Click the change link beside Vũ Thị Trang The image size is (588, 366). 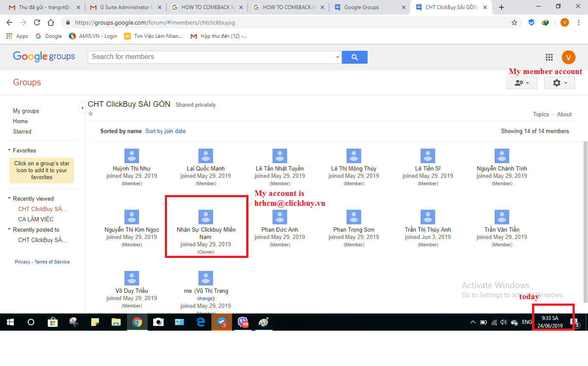(x=205, y=298)
